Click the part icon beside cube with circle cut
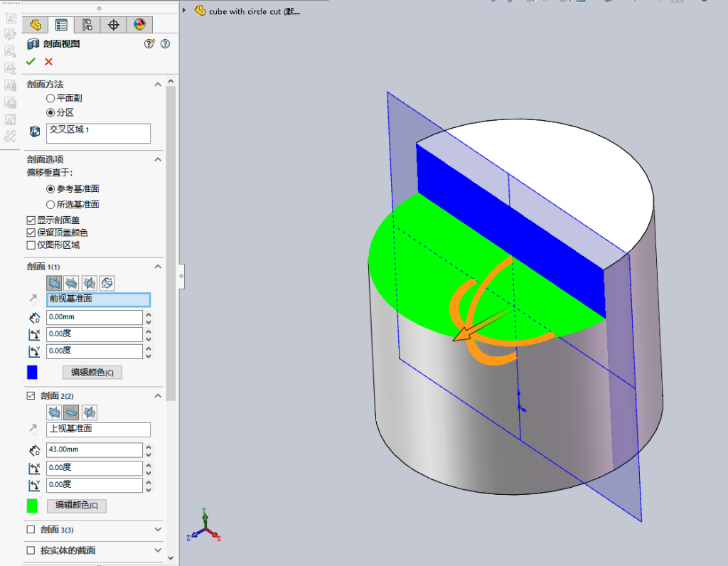This screenshot has height=566, width=728. (x=200, y=11)
